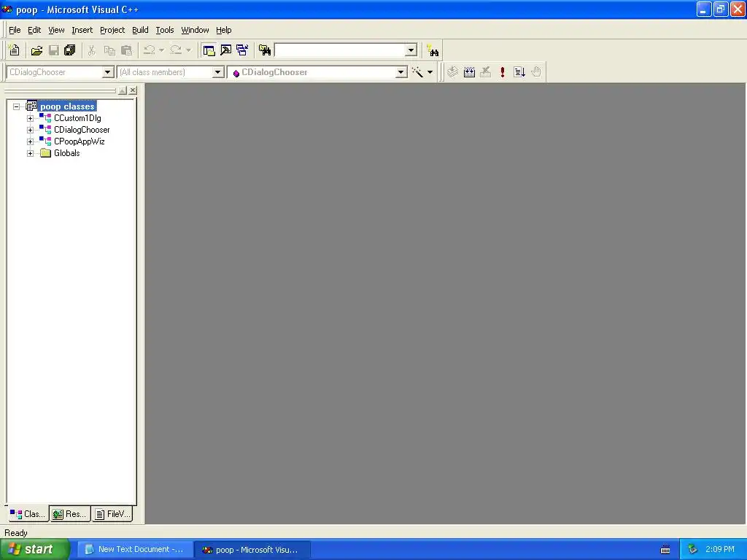Open the View menu

tap(56, 30)
